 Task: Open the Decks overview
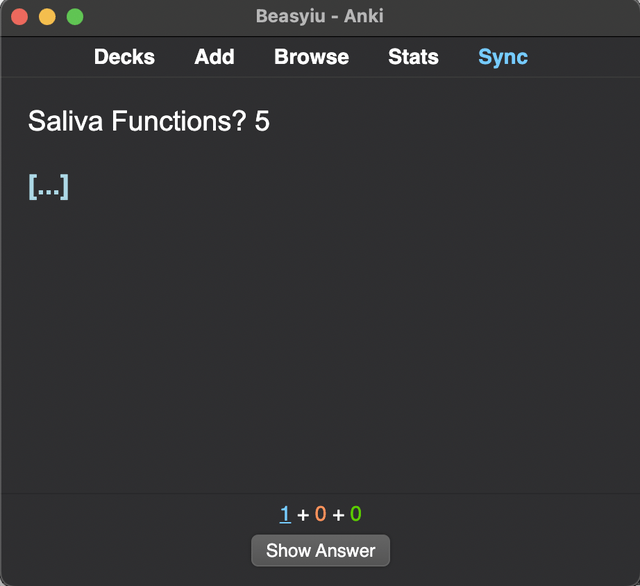[124, 57]
